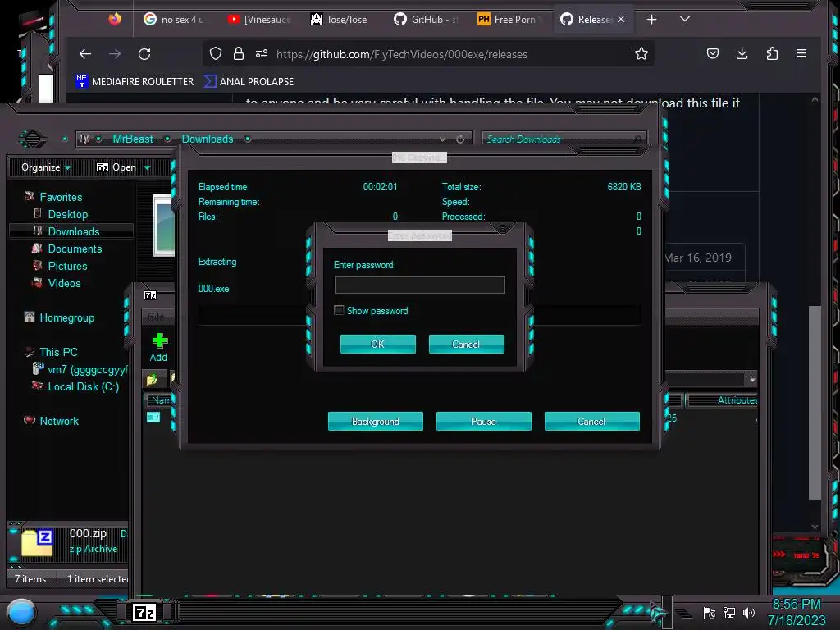Image resolution: width=840 pixels, height=630 pixels.
Task: Click the taskbar clock 8:56 PM
Action: pos(797,605)
